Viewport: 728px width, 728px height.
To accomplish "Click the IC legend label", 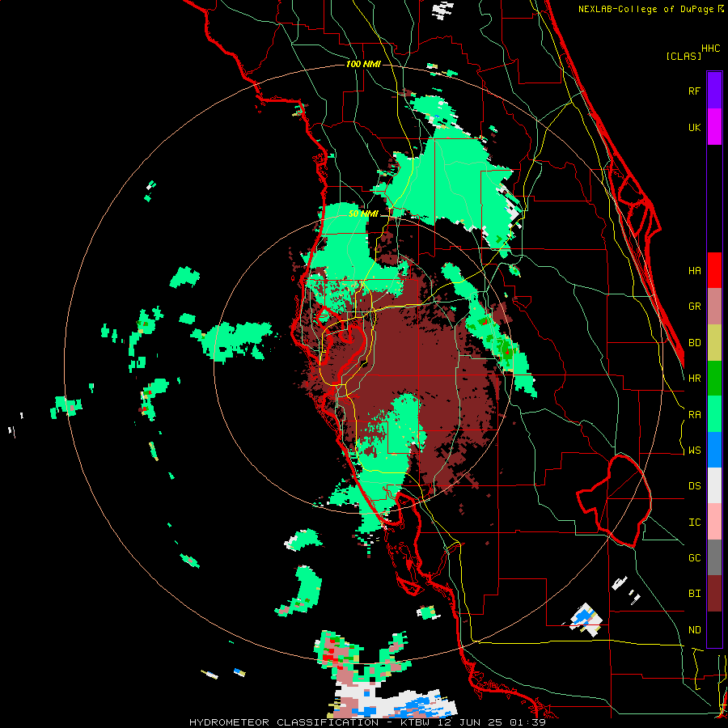I will point(694,523).
